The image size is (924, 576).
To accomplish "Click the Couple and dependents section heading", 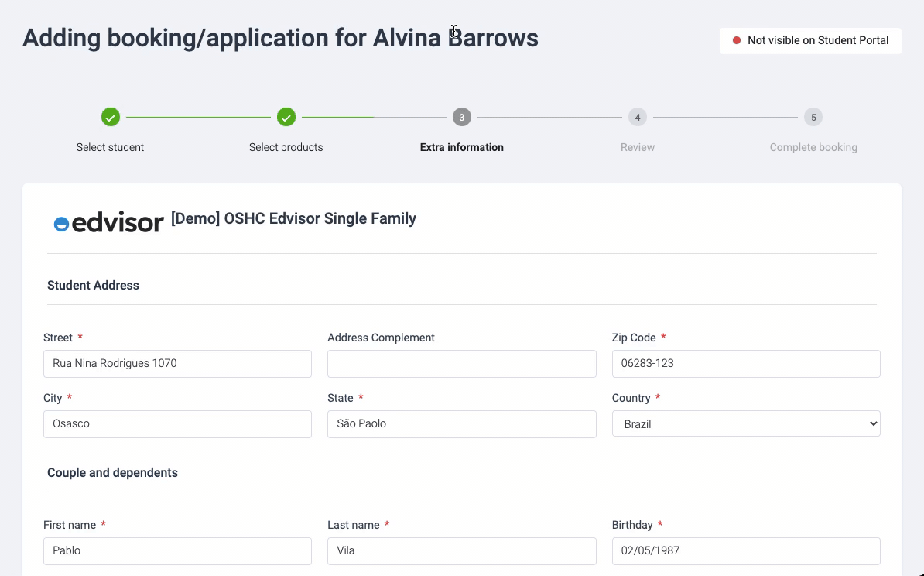I will [x=112, y=473].
